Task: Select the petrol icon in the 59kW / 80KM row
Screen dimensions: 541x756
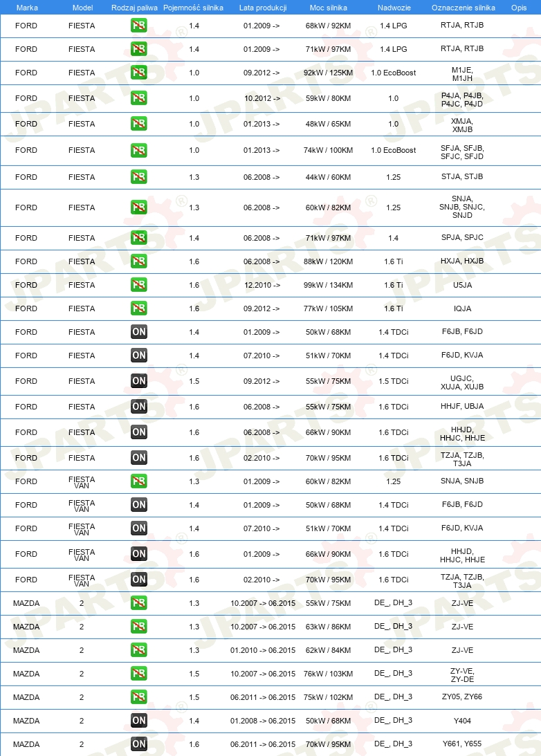Action: pyautogui.click(x=139, y=98)
